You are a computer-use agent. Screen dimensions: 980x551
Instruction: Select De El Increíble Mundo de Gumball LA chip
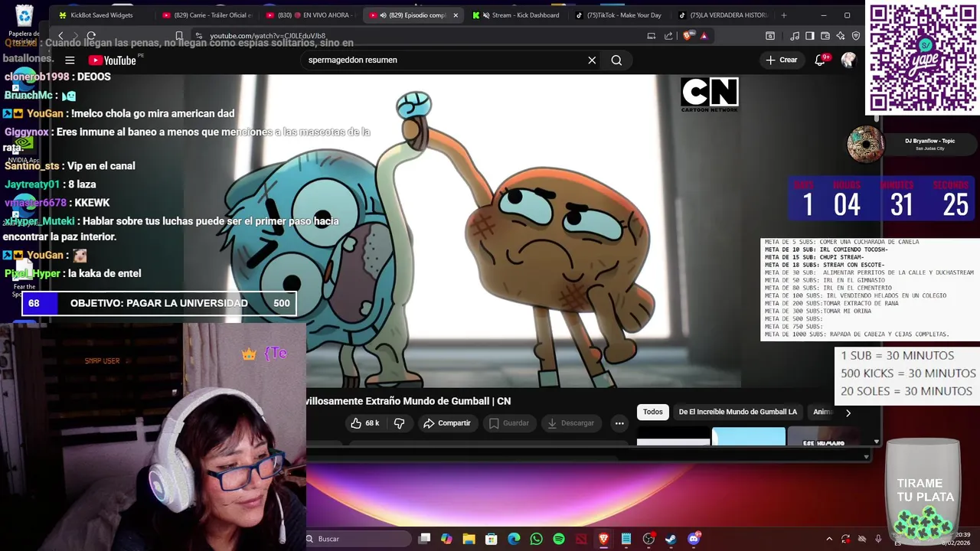coord(738,412)
